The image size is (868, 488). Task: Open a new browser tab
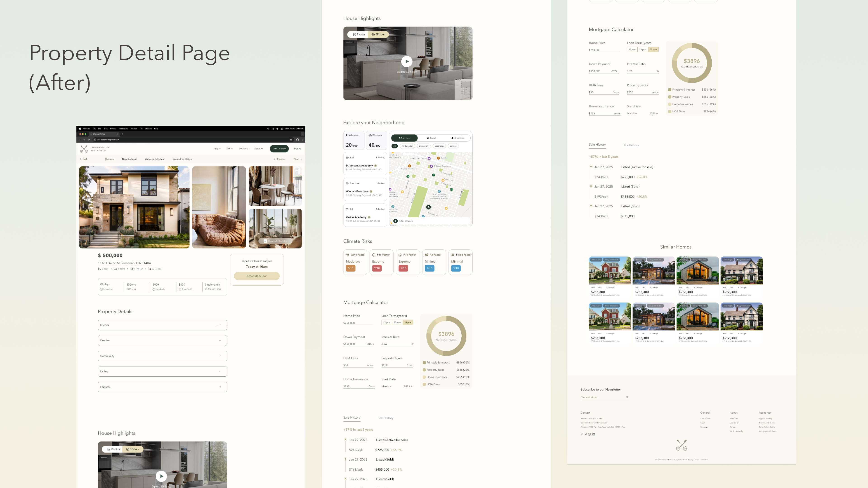(x=123, y=134)
